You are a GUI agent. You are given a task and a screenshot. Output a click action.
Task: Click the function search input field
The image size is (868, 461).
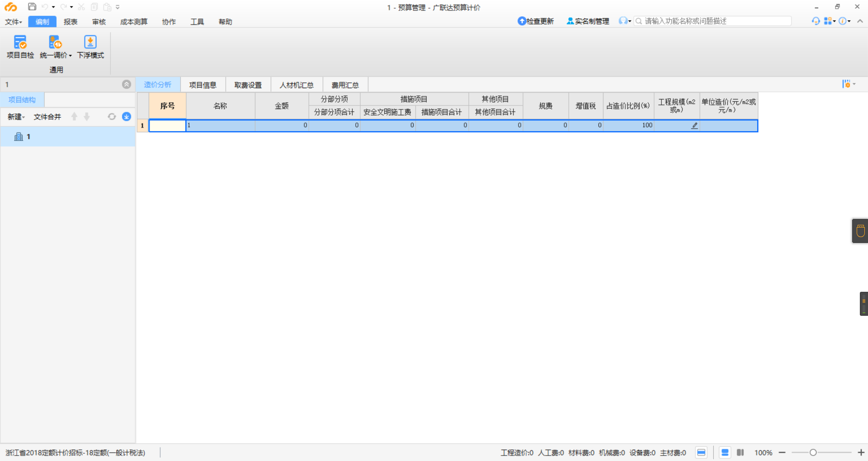pos(712,21)
